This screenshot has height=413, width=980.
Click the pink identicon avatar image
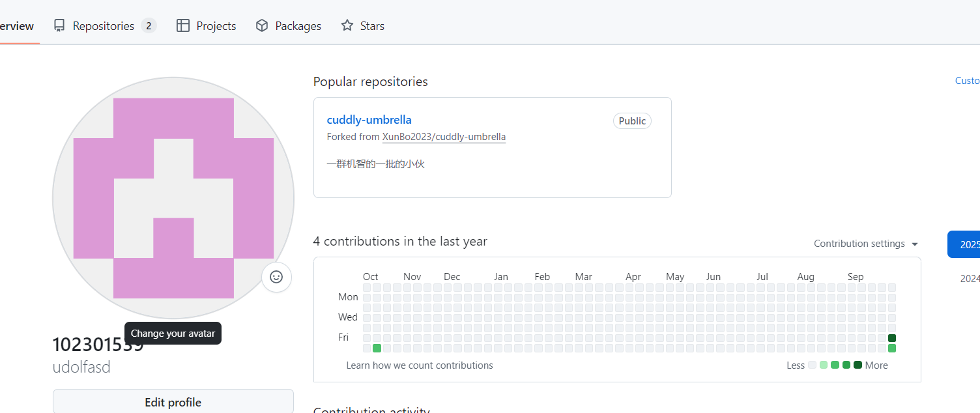click(173, 198)
